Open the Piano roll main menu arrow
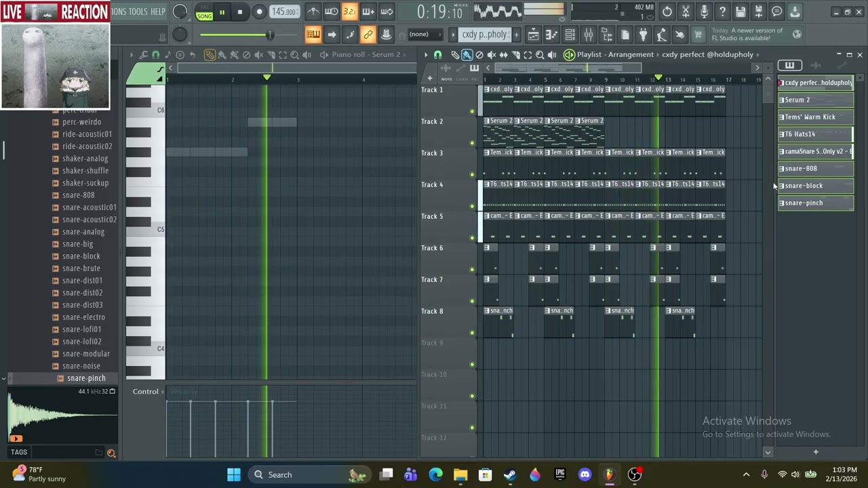 tap(132, 55)
